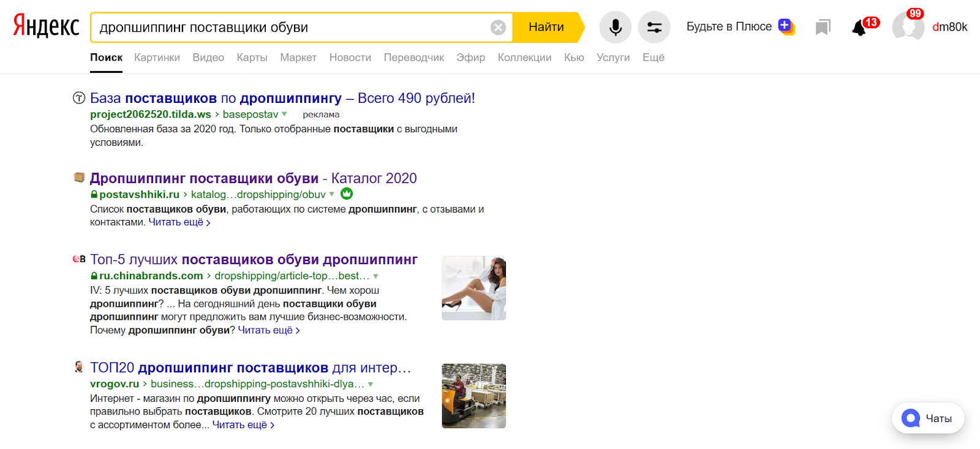Expand the dropdown arrow after dropshipping/obuv
Image resolution: width=980 pixels, height=449 pixels.
tap(332, 194)
